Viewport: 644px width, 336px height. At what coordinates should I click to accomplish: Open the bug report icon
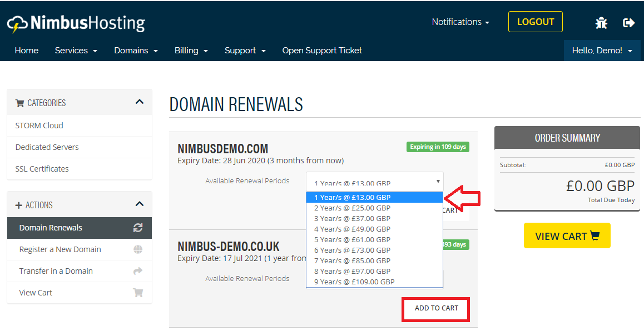[x=601, y=23]
